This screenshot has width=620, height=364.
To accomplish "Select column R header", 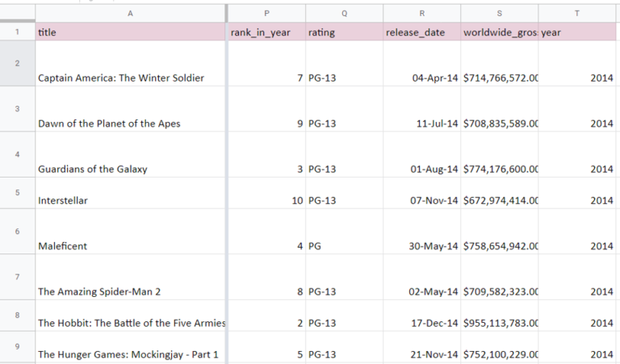I will click(422, 13).
